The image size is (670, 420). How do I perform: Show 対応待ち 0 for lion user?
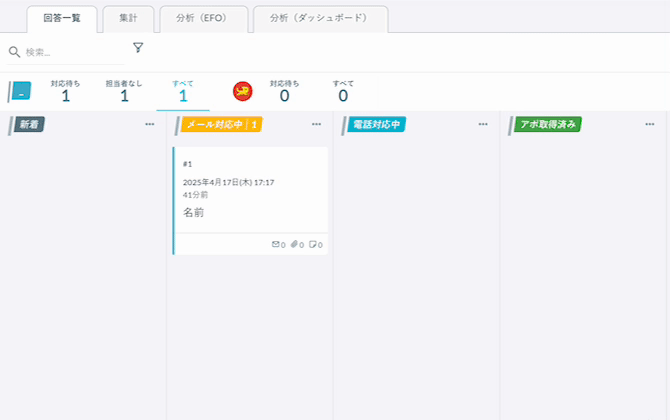click(x=285, y=91)
